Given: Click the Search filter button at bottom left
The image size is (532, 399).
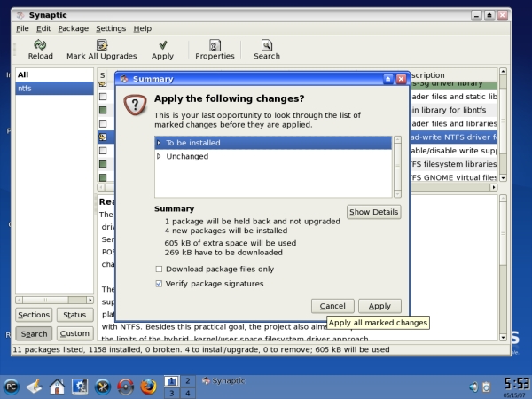Looking at the screenshot, I should 34,334.
